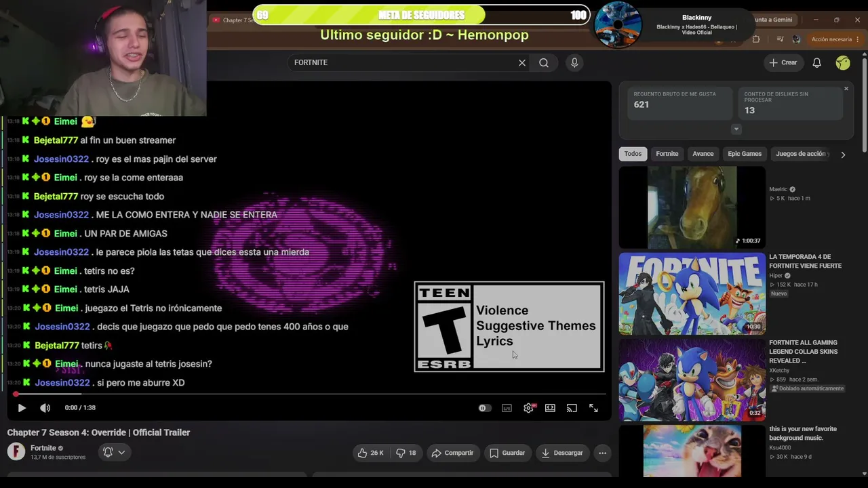This screenshot has height=488, width=868.
Task: Mute the video with the speaker icon
Action: click(45, 408)
